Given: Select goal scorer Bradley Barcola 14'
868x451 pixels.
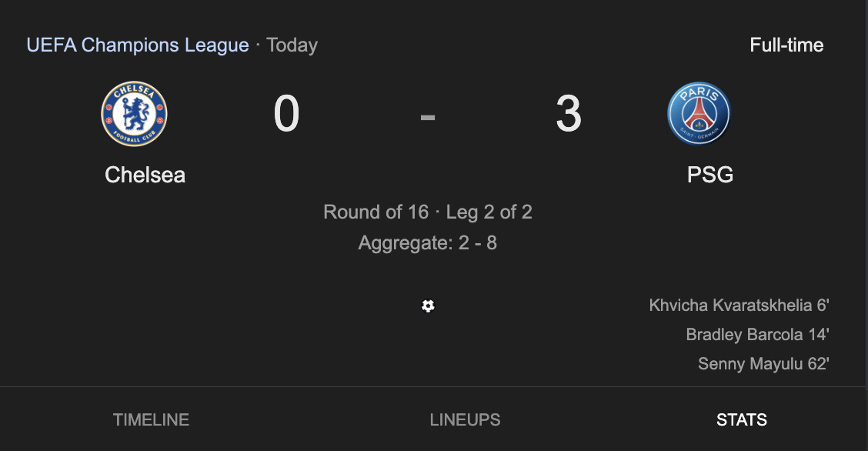Looking at the screenshot, I should [757, 335].
